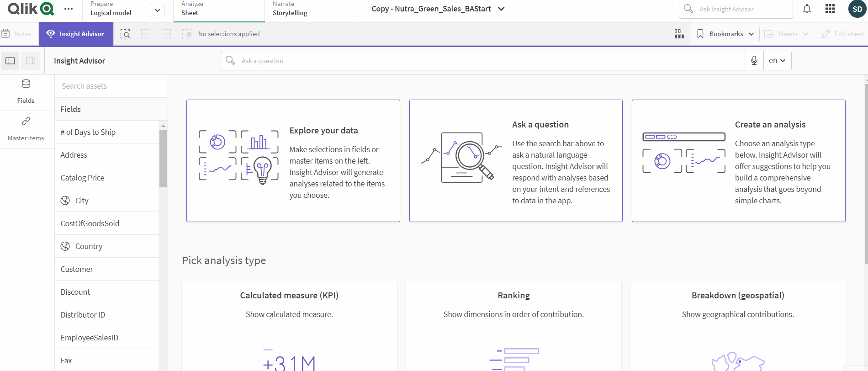Expand the app name dropdown chevron
This screenshot has width=868, height=371.
(x=501, y=9)
